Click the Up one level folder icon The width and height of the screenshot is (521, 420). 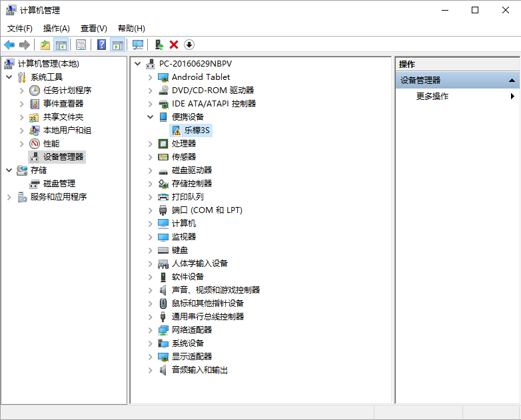(45, 45)
